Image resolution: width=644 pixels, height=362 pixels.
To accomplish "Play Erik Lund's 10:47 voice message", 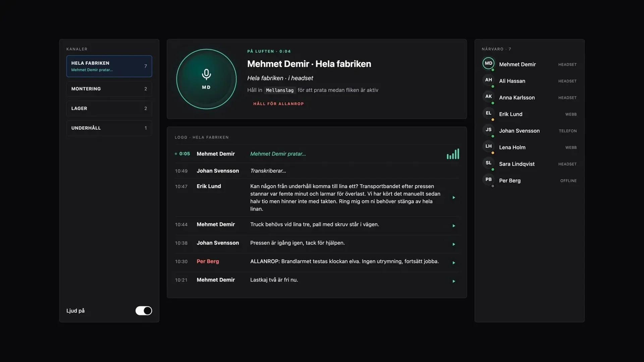I will 453,198.
